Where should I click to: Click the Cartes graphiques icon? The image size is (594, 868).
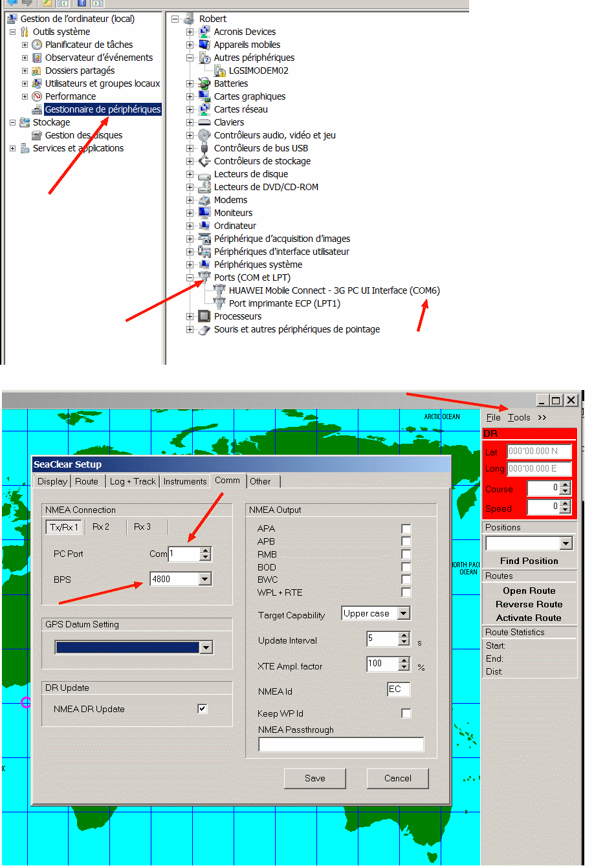point(204,96)
